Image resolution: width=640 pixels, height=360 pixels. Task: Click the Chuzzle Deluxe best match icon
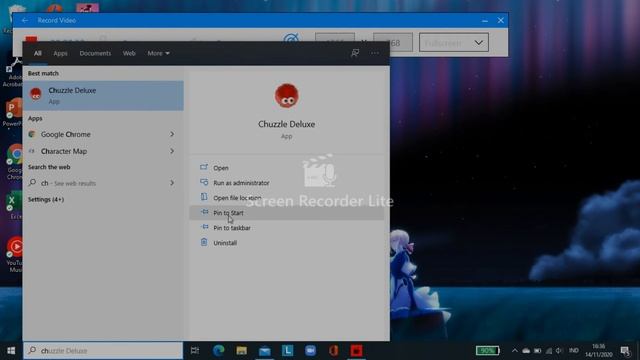(36, 94)
